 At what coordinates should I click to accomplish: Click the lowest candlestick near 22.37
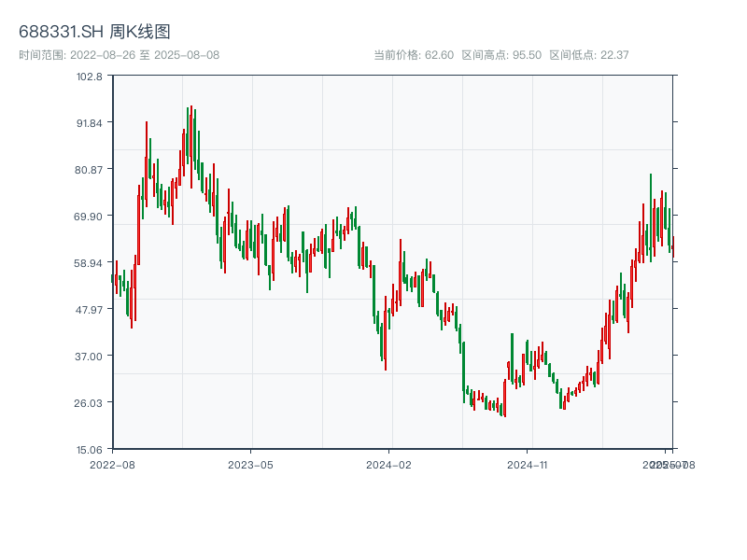505,399
